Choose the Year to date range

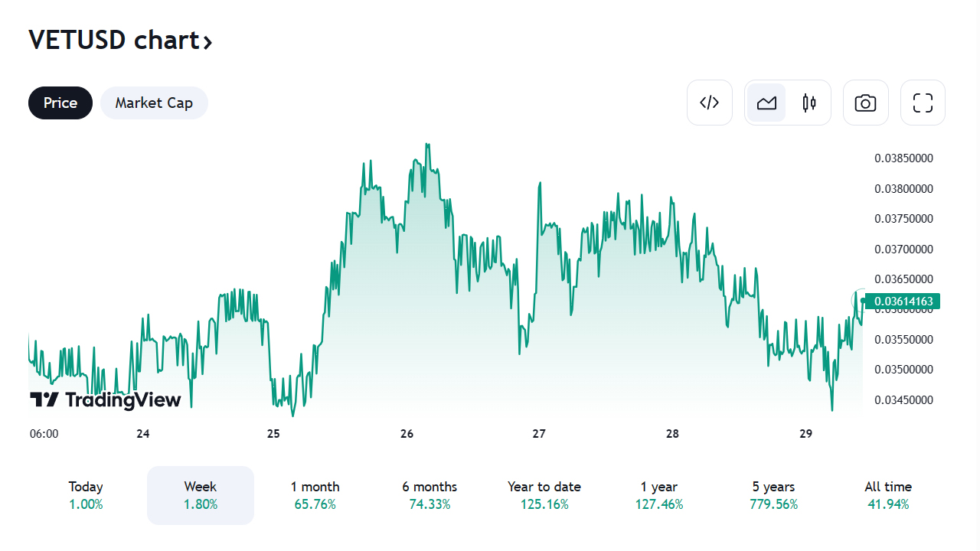[544, 495]
